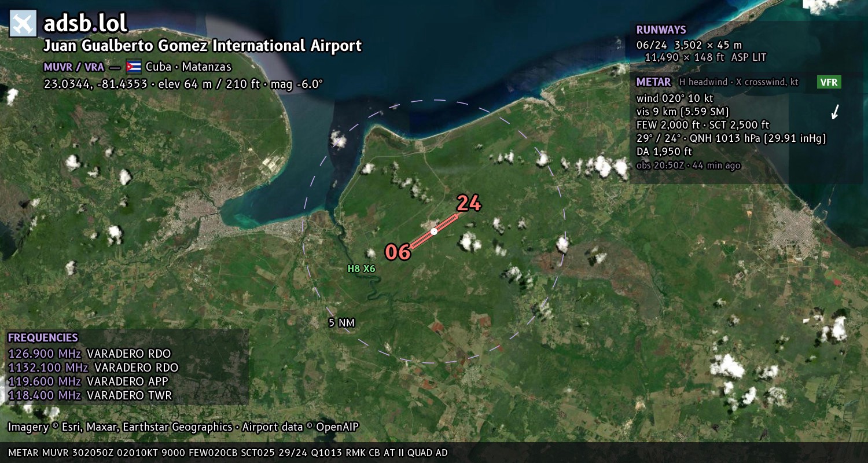Click the vis 9 km (5.59 SM) reading

(682, 112)
